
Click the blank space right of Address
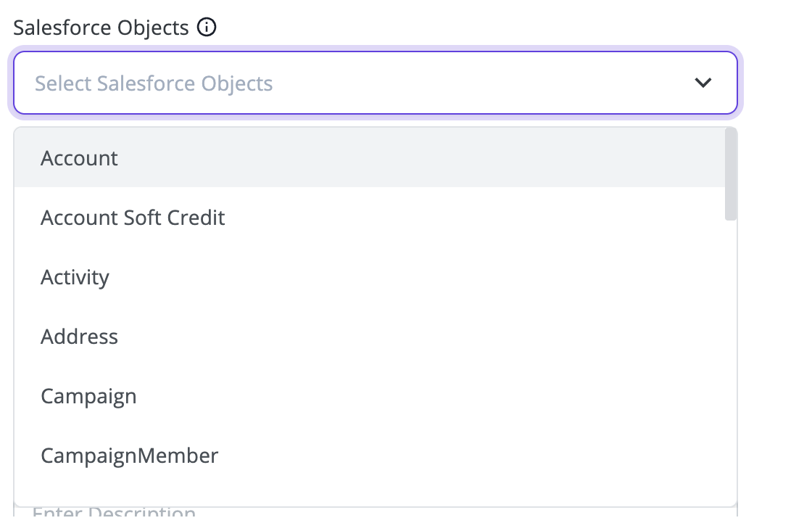click(421, 337)
